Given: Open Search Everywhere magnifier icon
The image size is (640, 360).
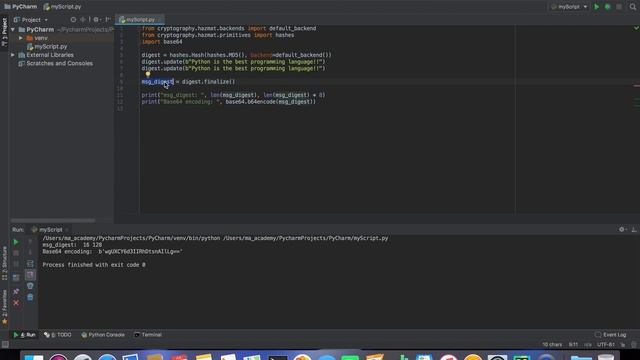Looking at the screenshot, I should (x=633, y=7).
